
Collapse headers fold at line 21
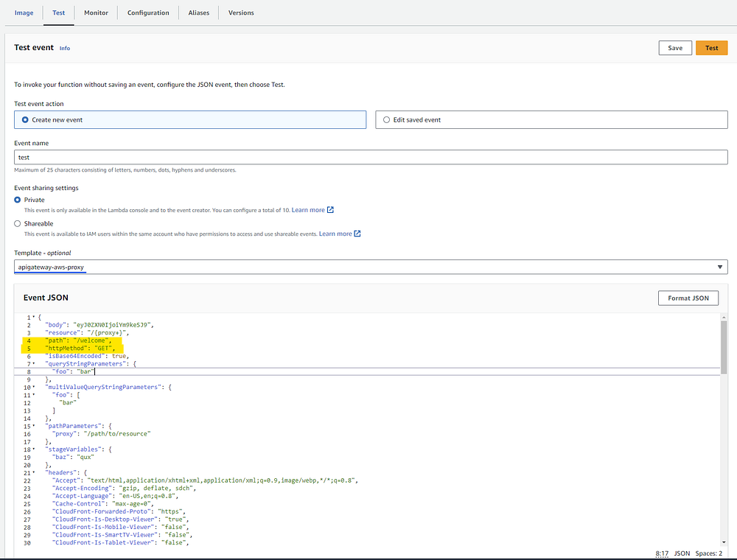pos(34,472)
